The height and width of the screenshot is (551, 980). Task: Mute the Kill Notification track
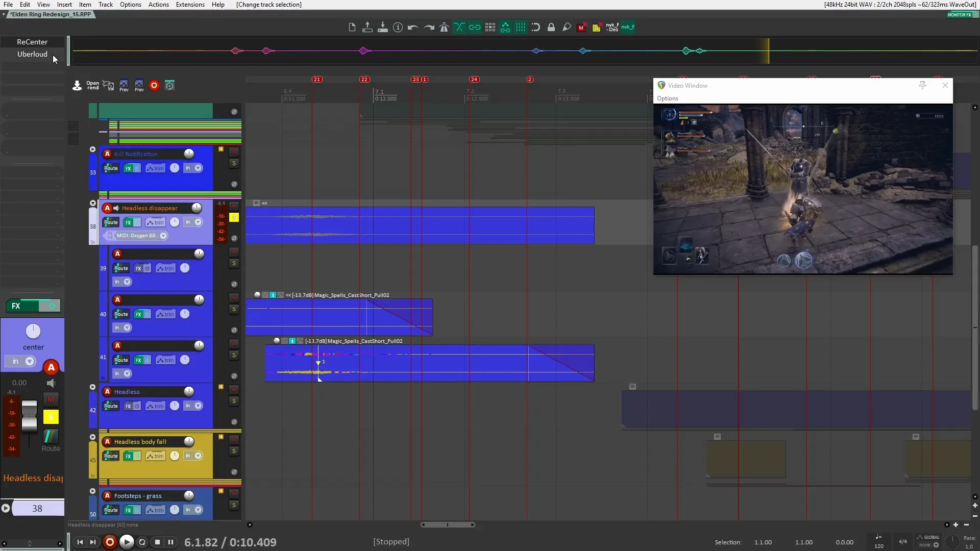pyautogui.click(x=234, y=152)
